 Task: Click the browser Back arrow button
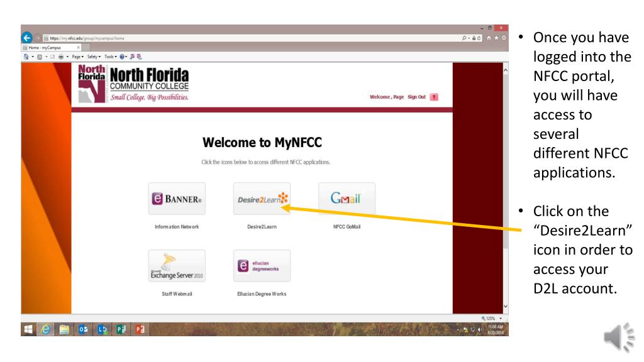[x=26, y=38]
